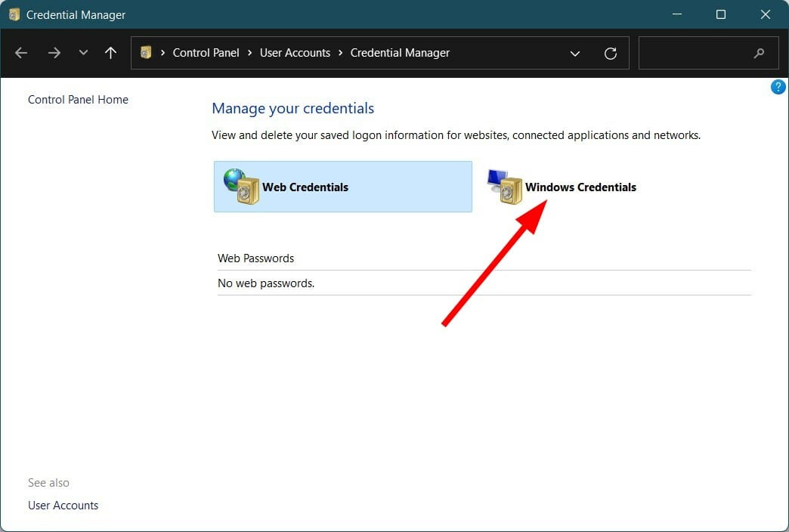The image size is (789, 532).
Task: Expand the breadcrumb arrow after User Accounts
Action: [x=339, y=53]
